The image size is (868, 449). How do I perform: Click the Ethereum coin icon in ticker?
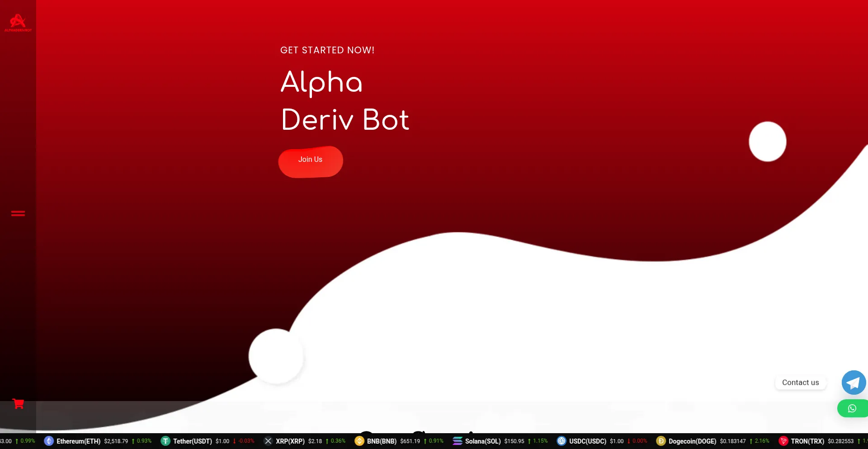(49, 441)
